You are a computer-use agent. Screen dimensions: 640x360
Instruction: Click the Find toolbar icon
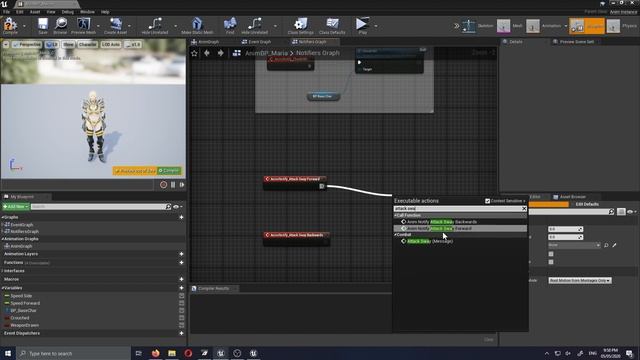pos(230,25)
